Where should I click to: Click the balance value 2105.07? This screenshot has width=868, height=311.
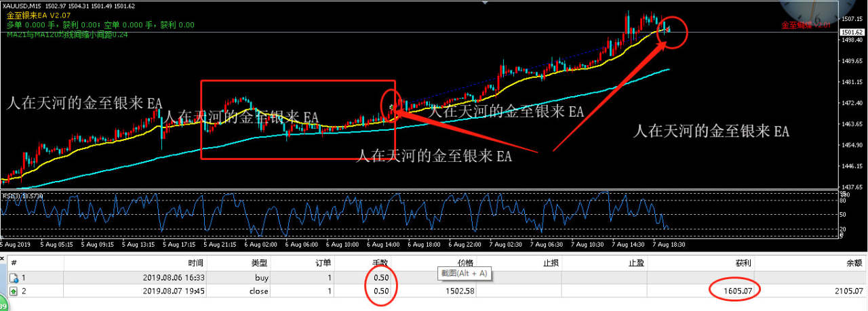coord(848,291)
